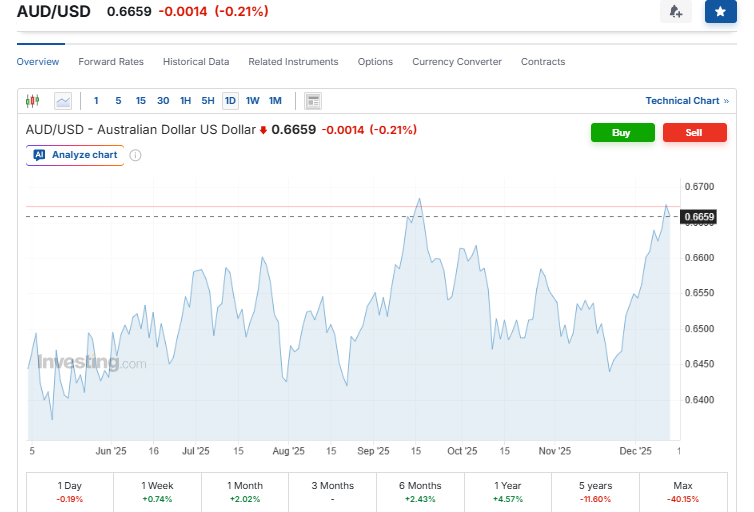Select the 15 minute interval
The image size is (754, 512).
[x=140, y=101]
